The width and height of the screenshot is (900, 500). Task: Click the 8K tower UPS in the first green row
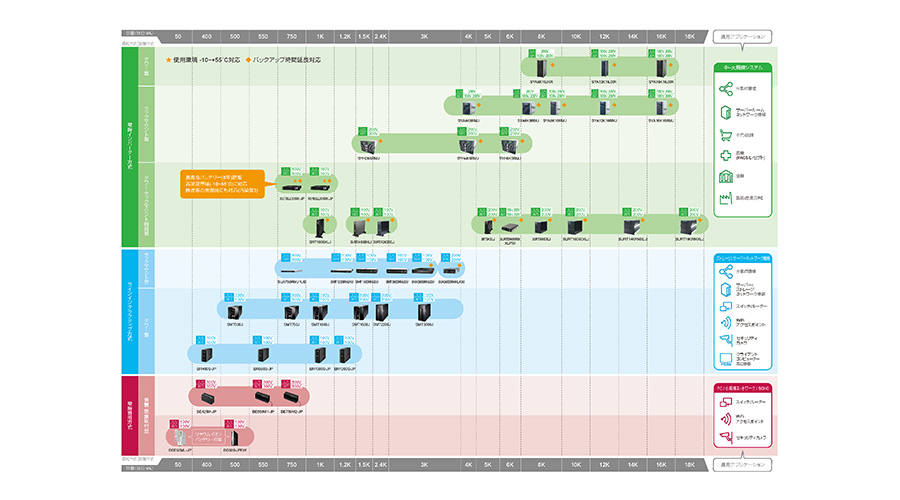click(x=541, y=69)
